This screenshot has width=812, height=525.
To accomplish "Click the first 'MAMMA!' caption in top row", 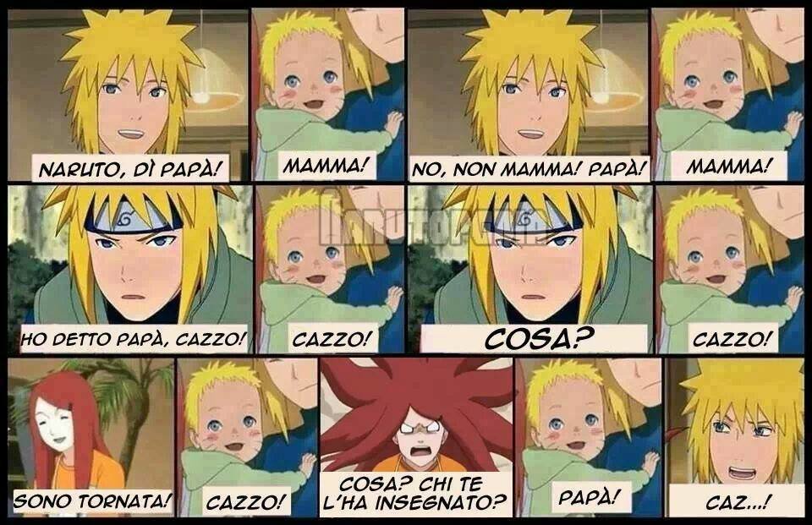I will (326, 165).
